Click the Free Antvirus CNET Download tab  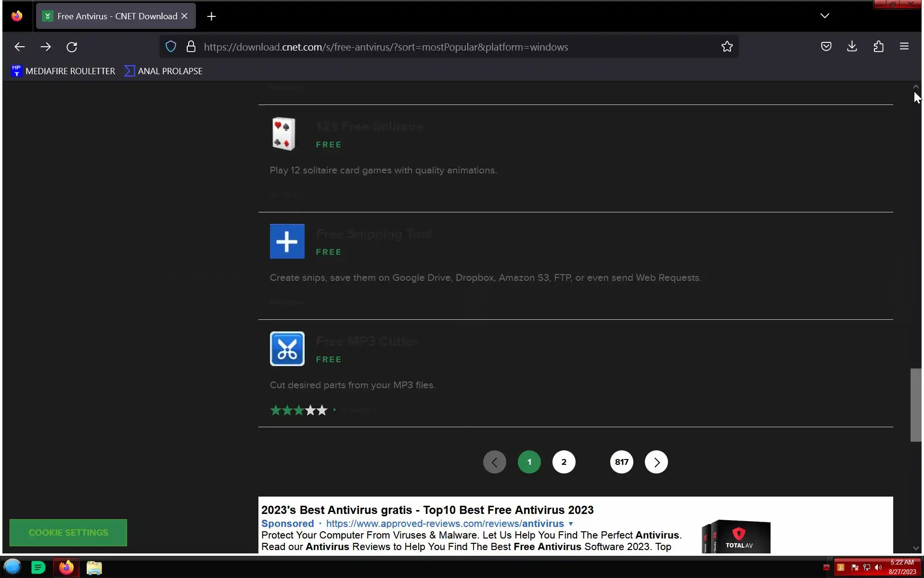[115, 16]
